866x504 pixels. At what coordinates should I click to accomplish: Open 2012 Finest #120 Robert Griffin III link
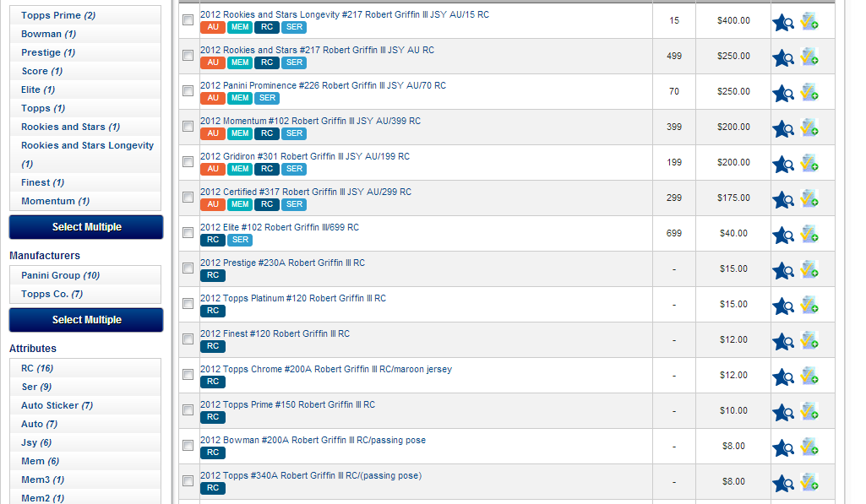(275, 333)
